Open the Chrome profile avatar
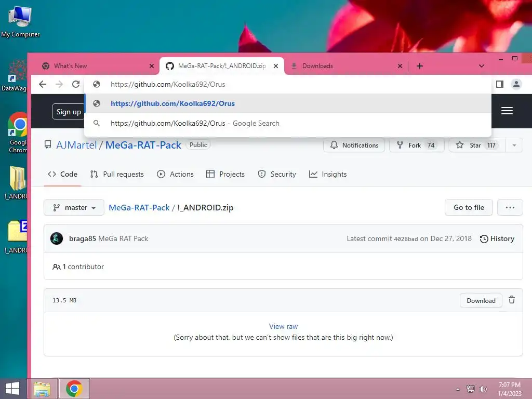Image resolution: width=532 pixels, height=399 pixels. (x=516, y=84)
